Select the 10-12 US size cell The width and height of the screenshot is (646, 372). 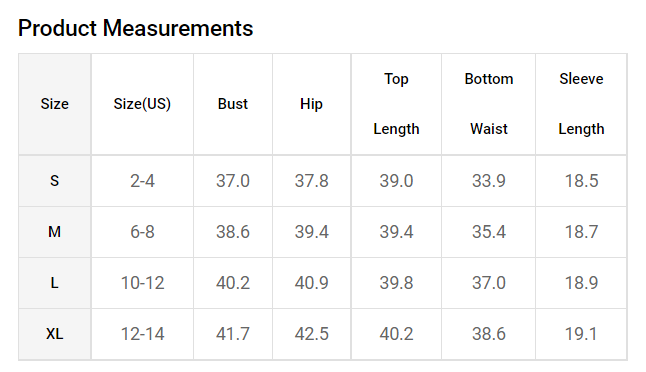pos(142,283)
